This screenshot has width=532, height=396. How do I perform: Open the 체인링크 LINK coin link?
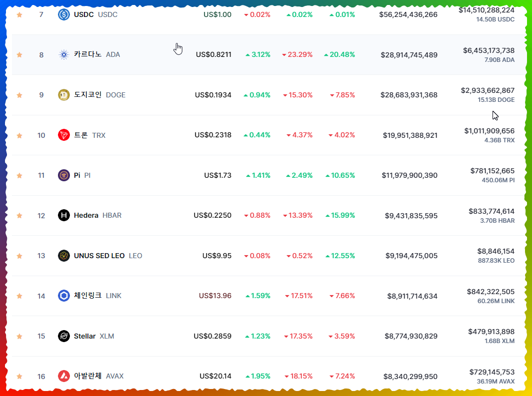point(98,296)
